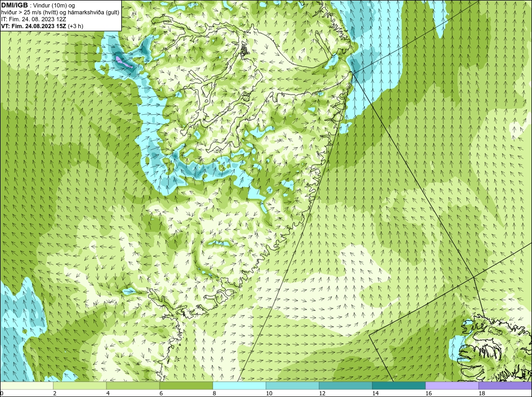
Task: Click the 'IT: Fim. 24. 08. 2023 12Z' line
Action: click(33, 19)
